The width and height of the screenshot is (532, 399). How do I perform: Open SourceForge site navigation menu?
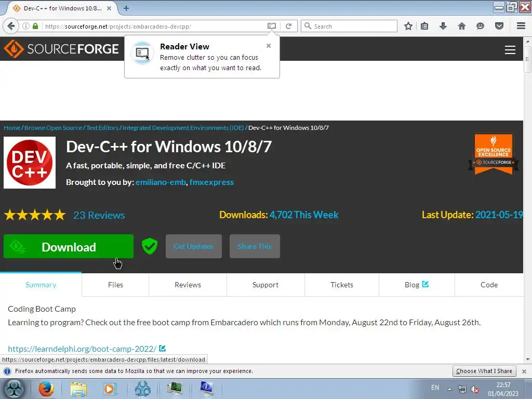coord(510,50)
